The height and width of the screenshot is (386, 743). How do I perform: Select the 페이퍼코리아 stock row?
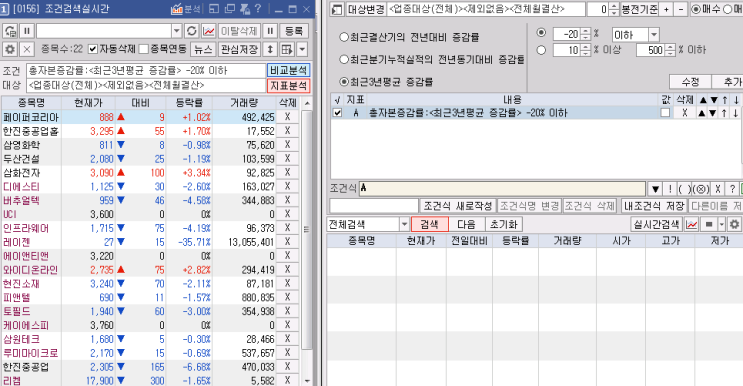150,117
